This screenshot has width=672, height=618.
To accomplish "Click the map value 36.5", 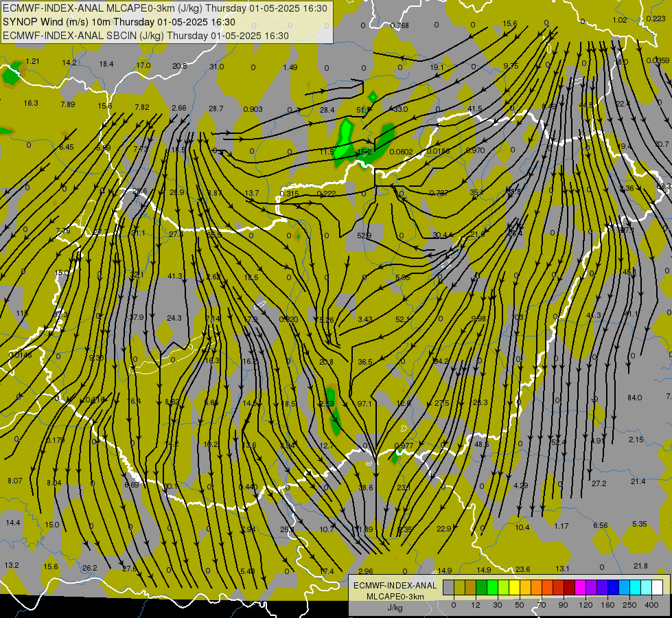I will pyautogui.click(x=364, y=362).
